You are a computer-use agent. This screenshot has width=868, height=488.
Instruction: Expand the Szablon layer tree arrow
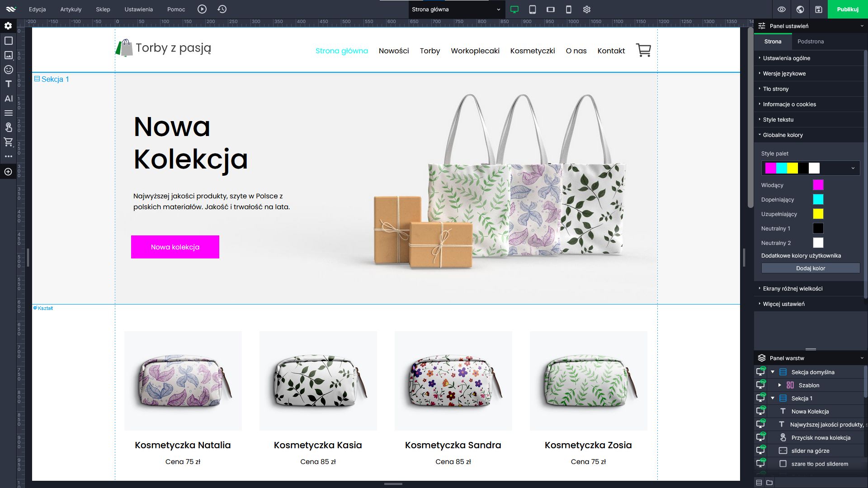(779, 385)
